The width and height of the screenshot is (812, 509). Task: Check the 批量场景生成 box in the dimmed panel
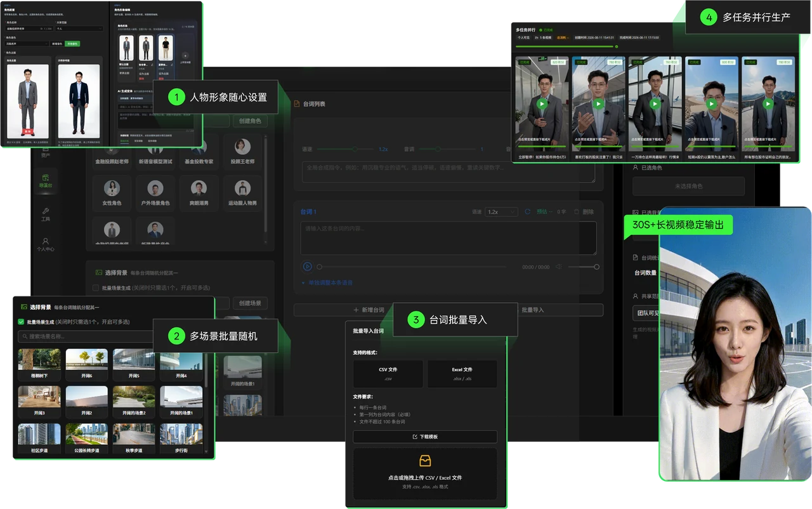click(x=96, y=288)
